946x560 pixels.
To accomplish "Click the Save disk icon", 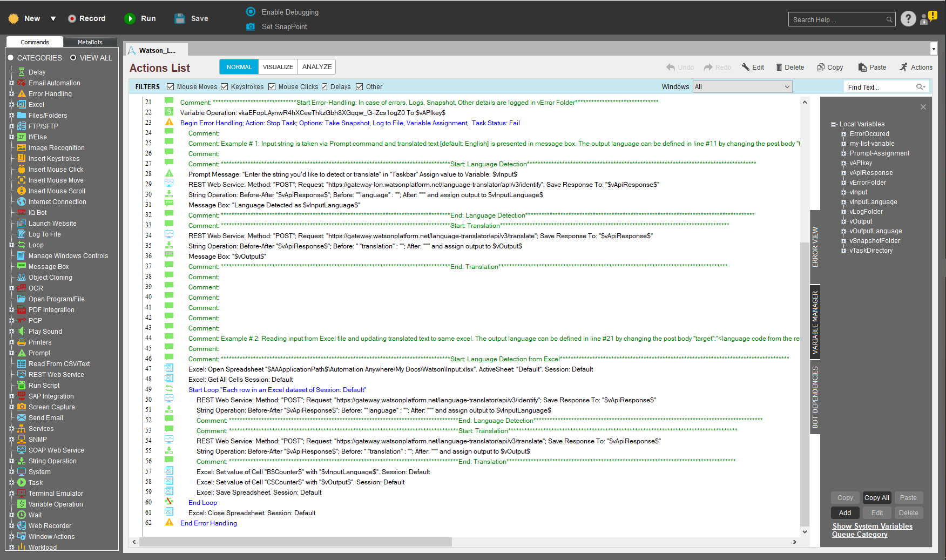I will point(180,18).
